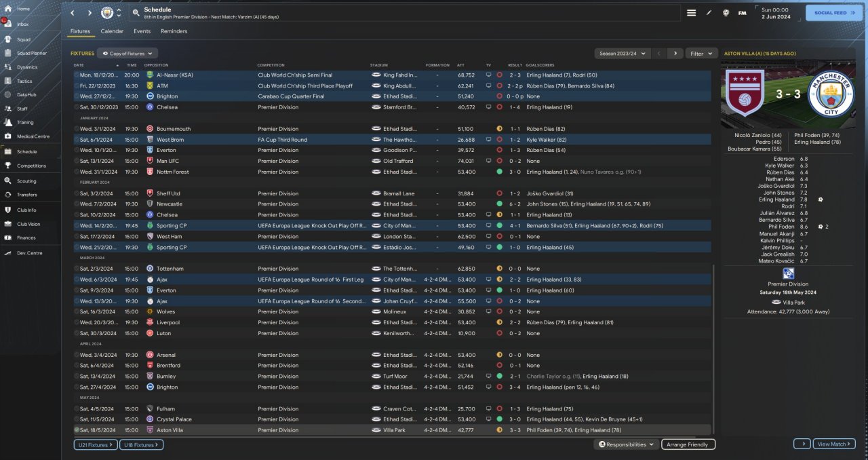Open the Copy of Fixtures view dropdown
This screenshot has width=868, height=460.
(127, 53)
